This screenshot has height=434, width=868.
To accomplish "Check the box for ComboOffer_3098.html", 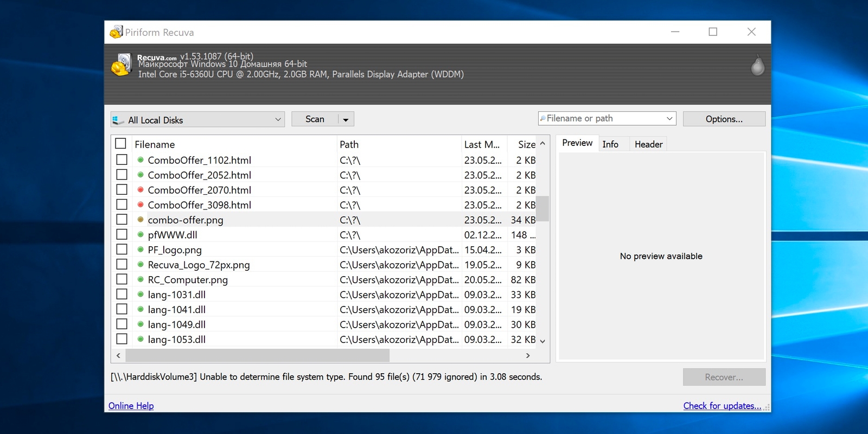I will point(122,205).
